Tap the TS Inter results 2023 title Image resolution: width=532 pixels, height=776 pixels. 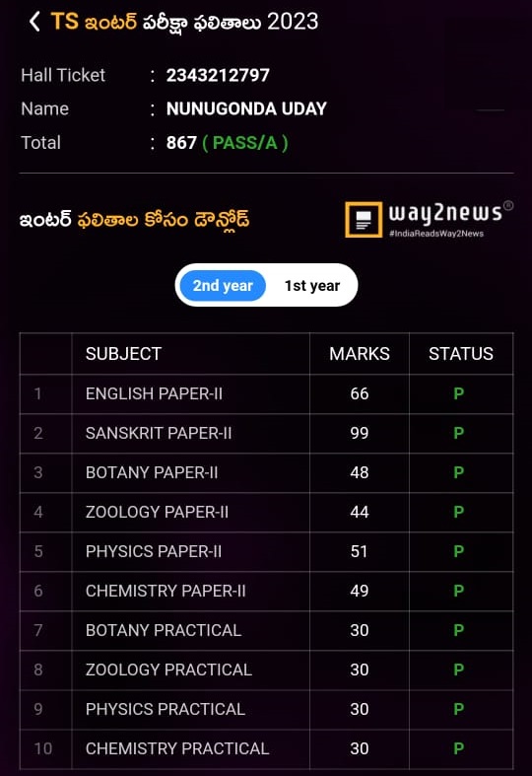(185, 22)
